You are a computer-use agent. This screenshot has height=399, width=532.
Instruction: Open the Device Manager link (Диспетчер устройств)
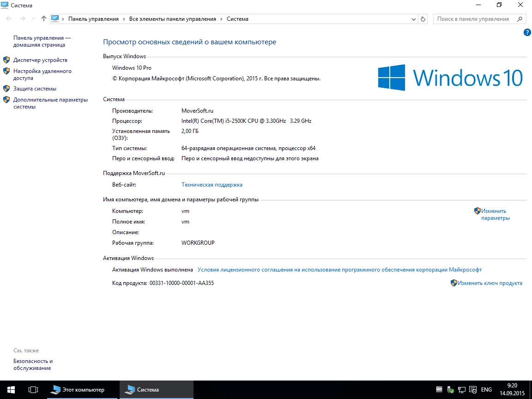click(40, 60)
